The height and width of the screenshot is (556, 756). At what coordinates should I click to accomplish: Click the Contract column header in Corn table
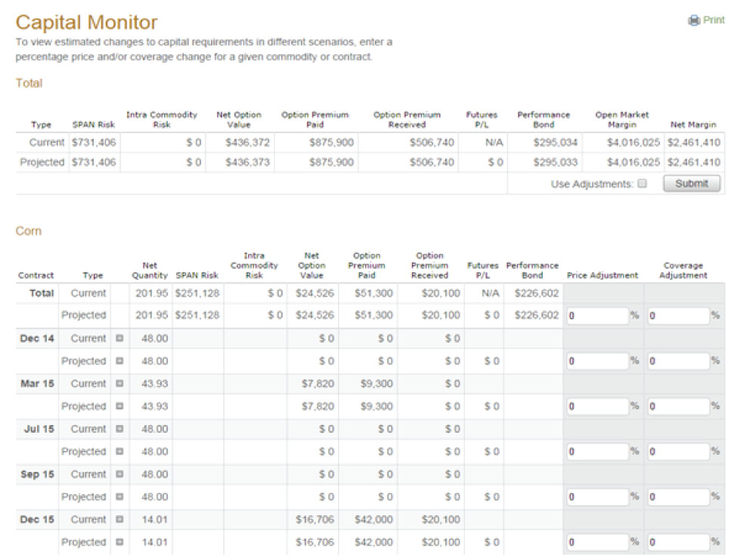36,275
